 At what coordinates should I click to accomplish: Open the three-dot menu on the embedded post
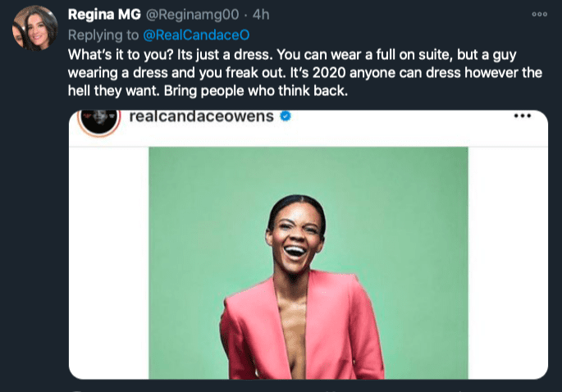pyautogui.click(x=522, y=116)
